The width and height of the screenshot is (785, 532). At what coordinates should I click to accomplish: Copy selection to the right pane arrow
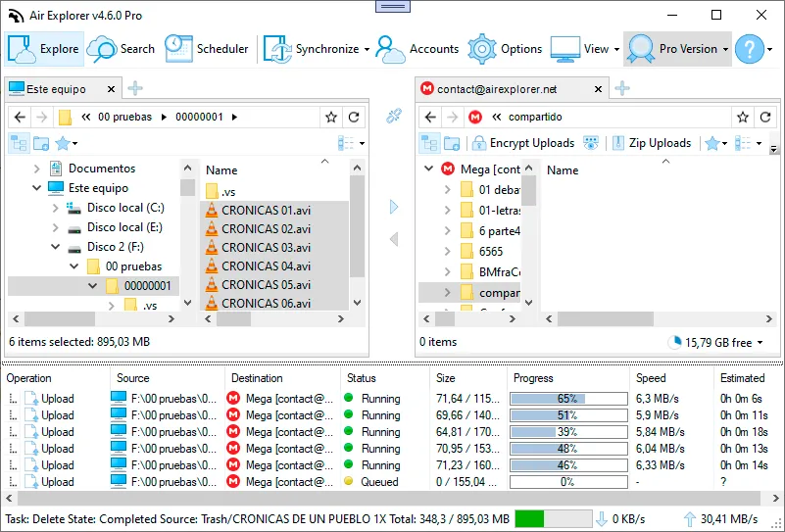click(x=394, y=207)
